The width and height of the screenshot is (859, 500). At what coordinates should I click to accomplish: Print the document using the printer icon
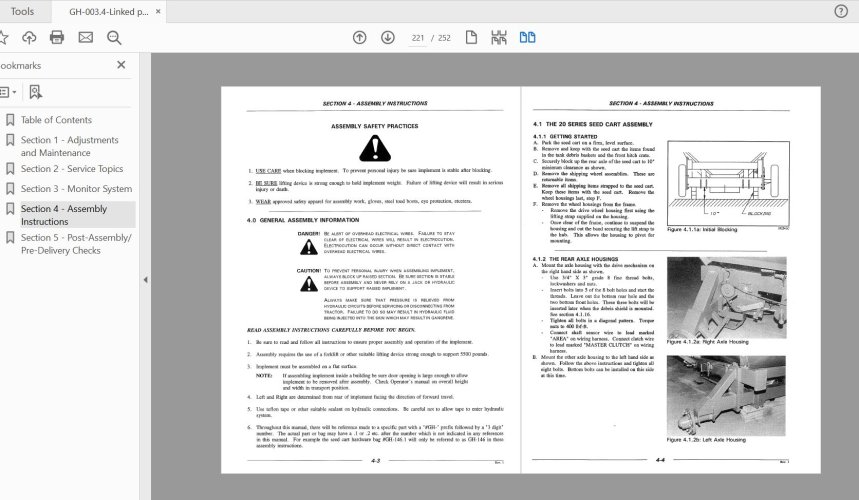57,38
